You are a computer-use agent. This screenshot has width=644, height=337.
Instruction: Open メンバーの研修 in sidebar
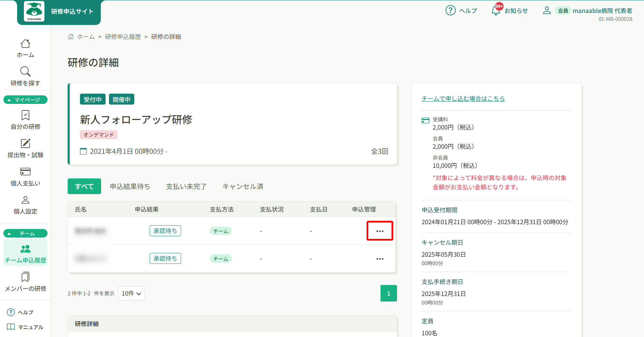[x=25, y=282]
